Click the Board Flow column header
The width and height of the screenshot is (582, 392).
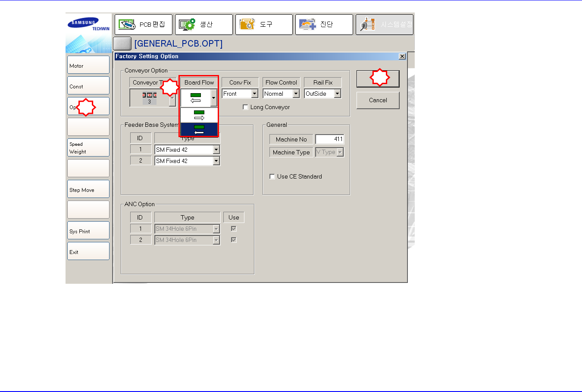[199, 82]
